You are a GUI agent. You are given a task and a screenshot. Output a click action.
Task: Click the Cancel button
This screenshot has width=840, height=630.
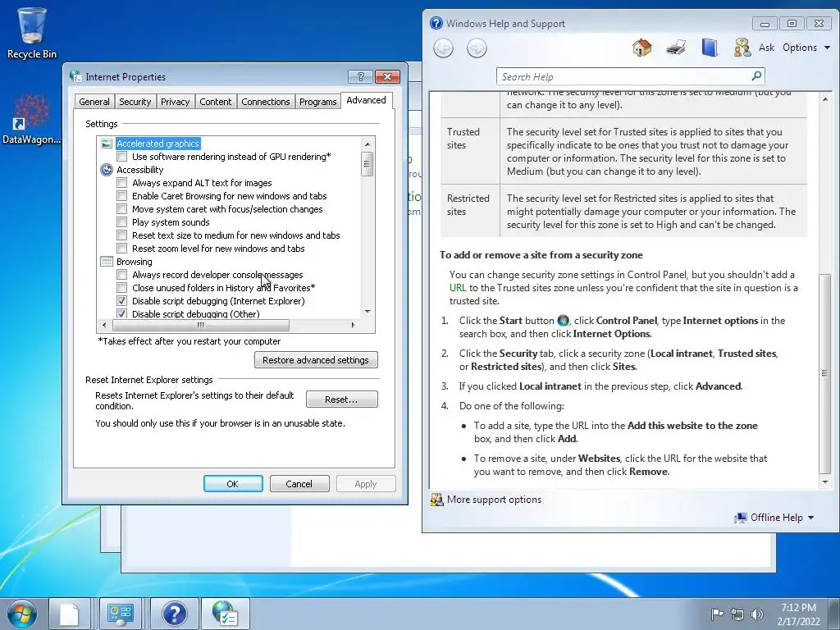299,484
